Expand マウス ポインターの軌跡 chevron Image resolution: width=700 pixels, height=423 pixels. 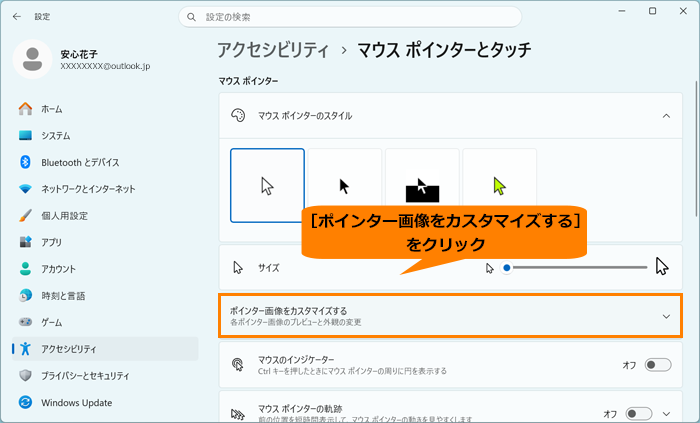[x=666, y=414]
